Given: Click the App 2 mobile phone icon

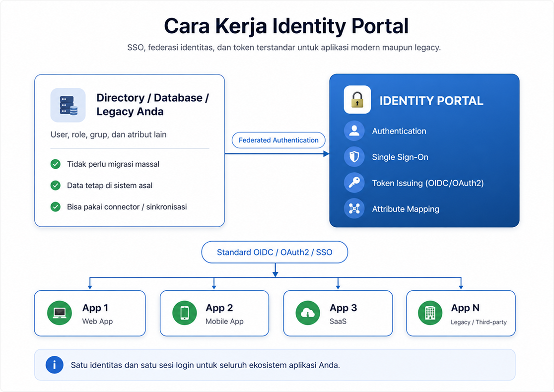Looking at the screenshot, I should pyautogui.click(x=185, y=313).
